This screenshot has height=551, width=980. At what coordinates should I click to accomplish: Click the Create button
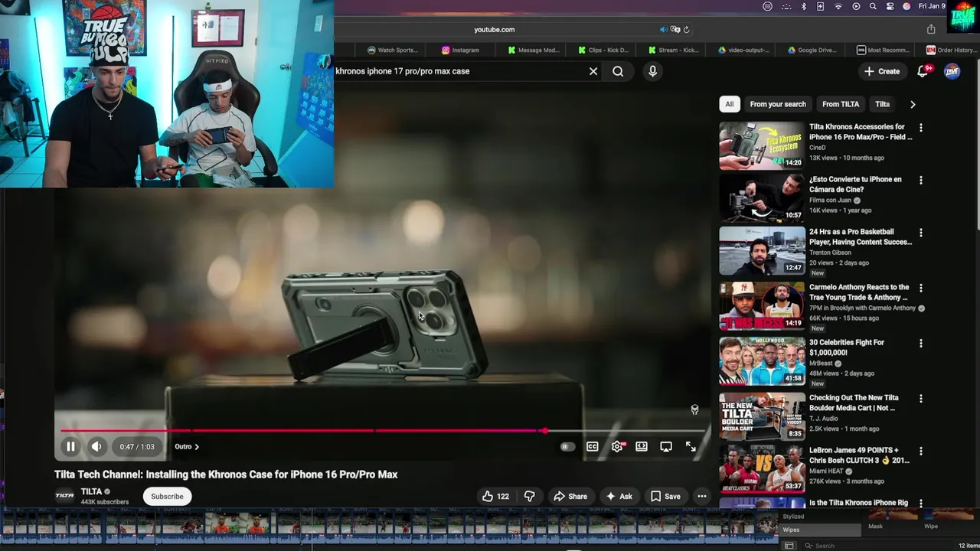pyautogui.click(x=882, y=71)
